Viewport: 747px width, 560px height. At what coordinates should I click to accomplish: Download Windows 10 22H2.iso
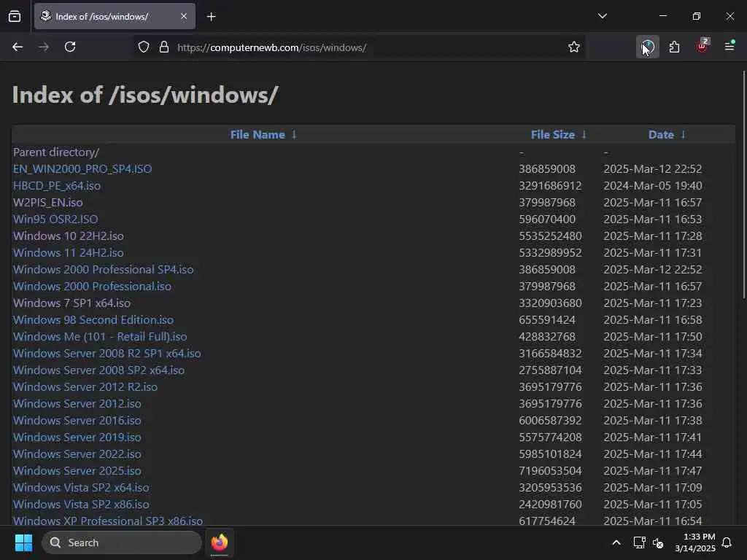pyautogui.click(x=68, y=236)
